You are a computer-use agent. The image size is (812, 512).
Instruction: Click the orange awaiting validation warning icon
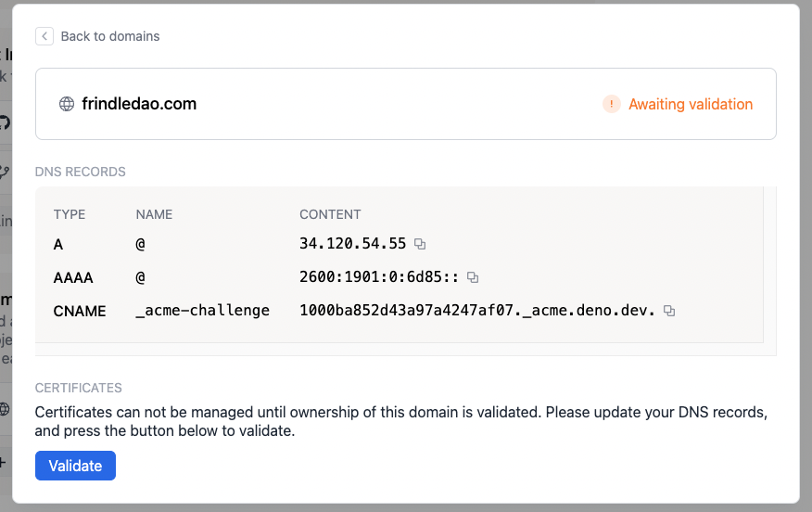coord(611,104)
